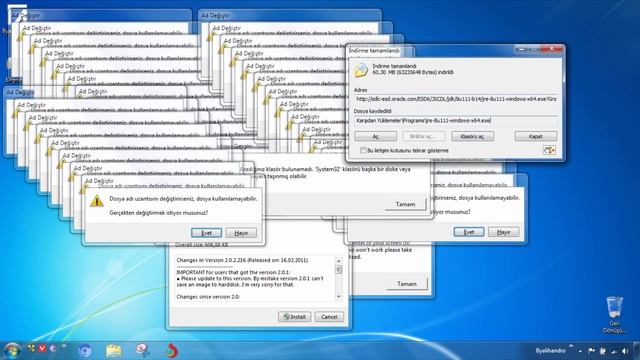Viewport: 640px width, 360px height.
Task: Open the Windows Start menu orb
Action: coord(11,351)
